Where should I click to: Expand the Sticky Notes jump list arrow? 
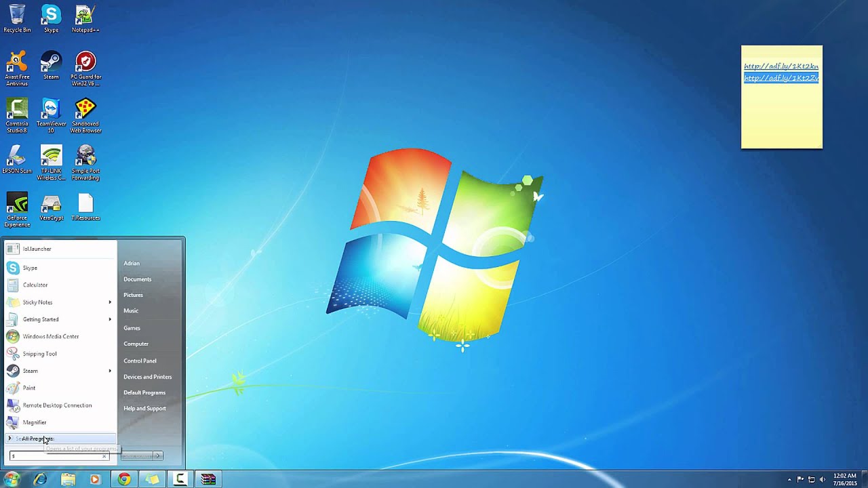click(110, 302)
